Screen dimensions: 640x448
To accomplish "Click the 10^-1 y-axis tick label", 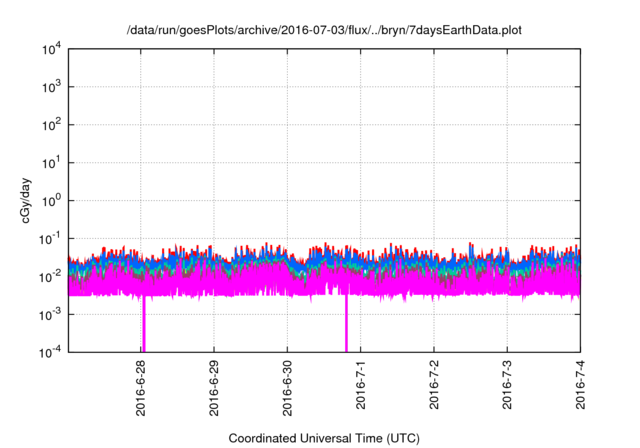I will tap(50, 239).
